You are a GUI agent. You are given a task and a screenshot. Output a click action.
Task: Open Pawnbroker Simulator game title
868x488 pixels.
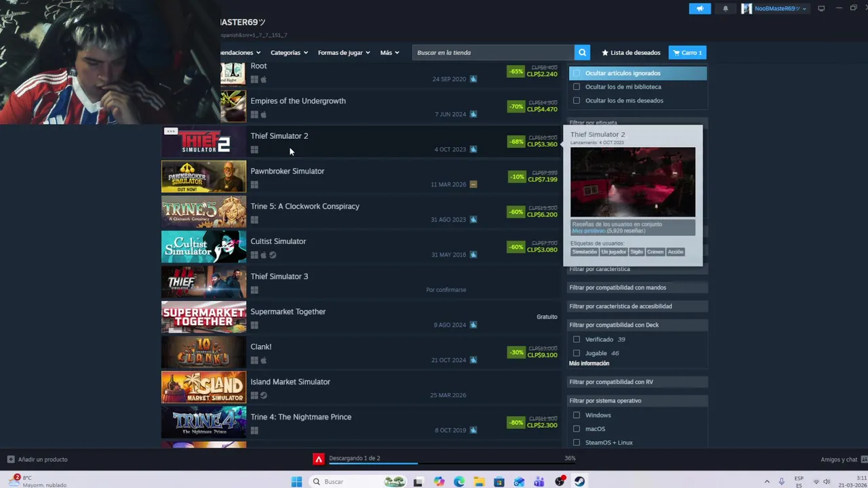(288, 171)
